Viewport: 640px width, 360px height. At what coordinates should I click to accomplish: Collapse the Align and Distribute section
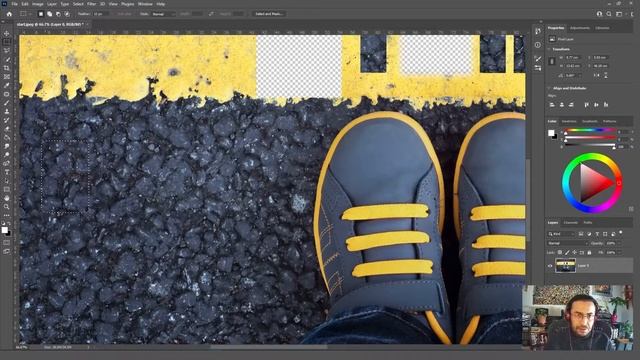549,88
